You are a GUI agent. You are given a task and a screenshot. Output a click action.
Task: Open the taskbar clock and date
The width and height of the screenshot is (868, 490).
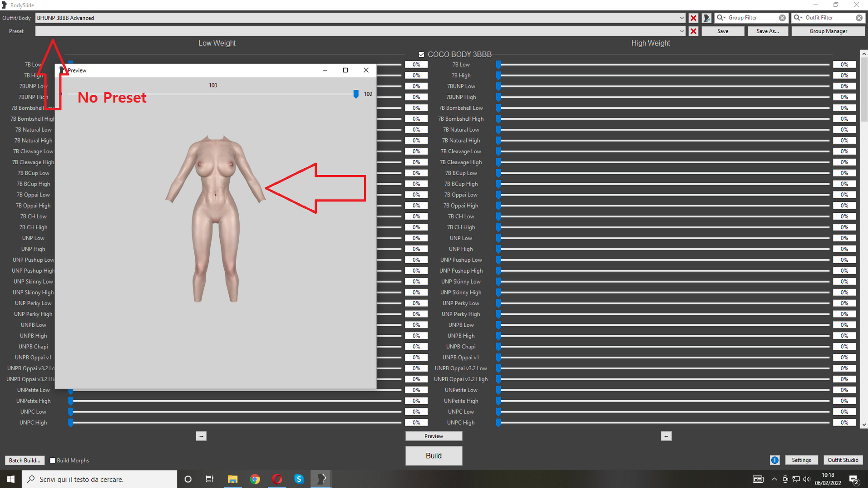828,479
